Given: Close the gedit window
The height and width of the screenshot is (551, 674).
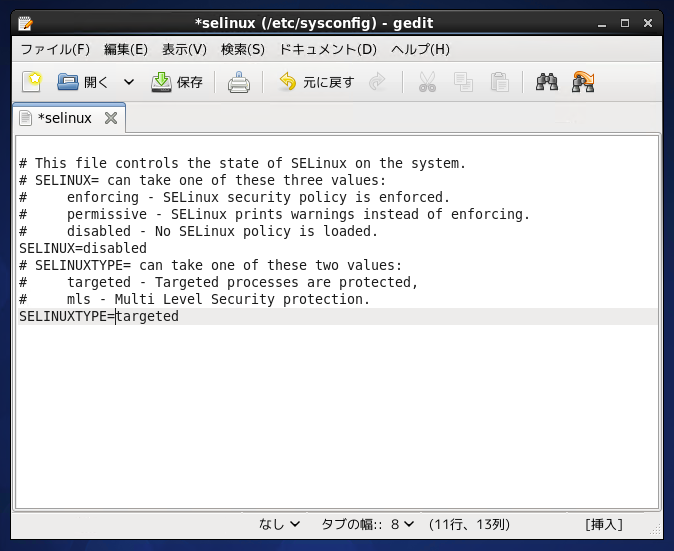Looking at the screenshot, I should (x=648, y=23).
